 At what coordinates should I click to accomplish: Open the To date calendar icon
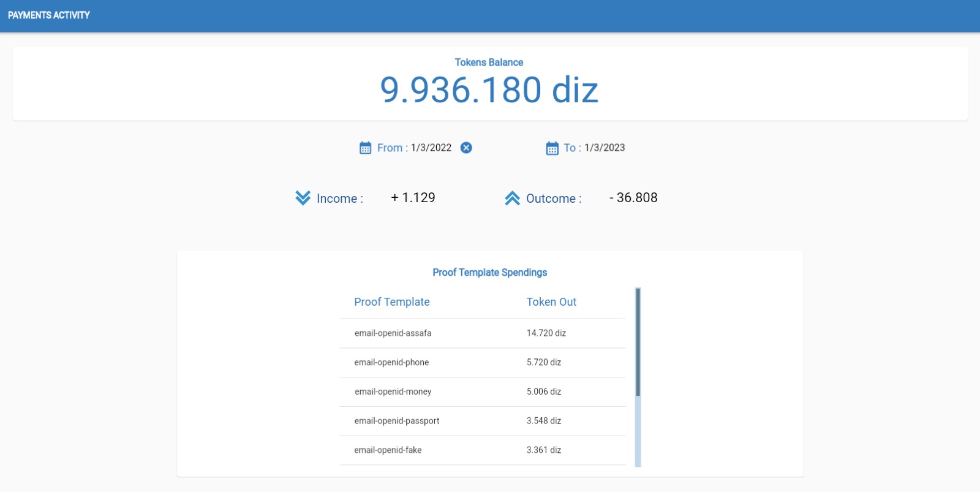552,148
